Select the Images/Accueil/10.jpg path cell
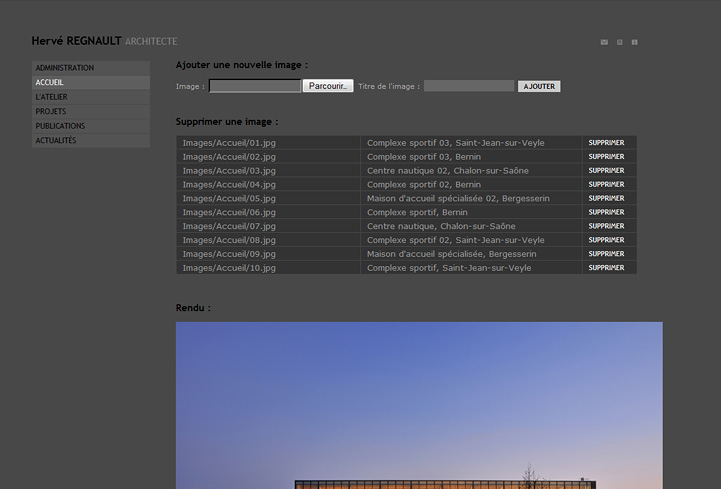Screen dimensions: 721x489 tap(268, 268)
